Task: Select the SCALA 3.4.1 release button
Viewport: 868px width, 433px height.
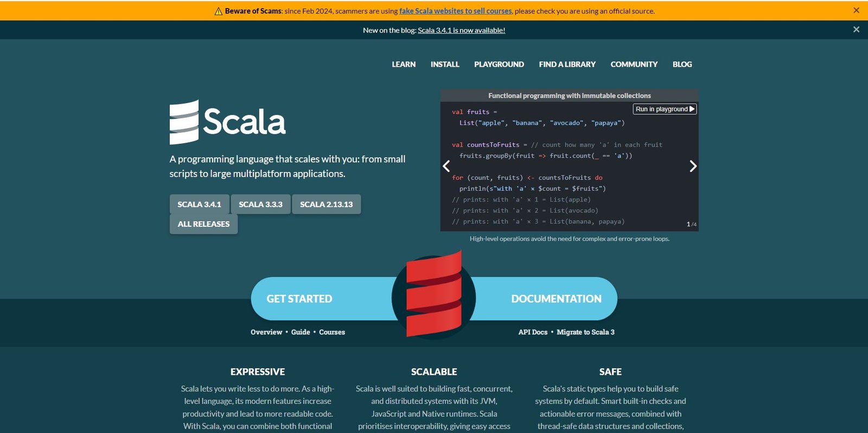Action: 199,205
